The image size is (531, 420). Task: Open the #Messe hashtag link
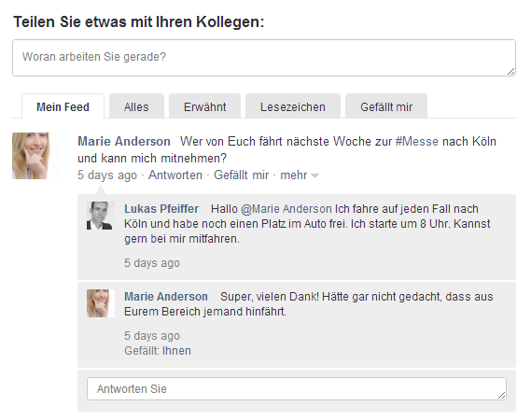click(417, 141)
